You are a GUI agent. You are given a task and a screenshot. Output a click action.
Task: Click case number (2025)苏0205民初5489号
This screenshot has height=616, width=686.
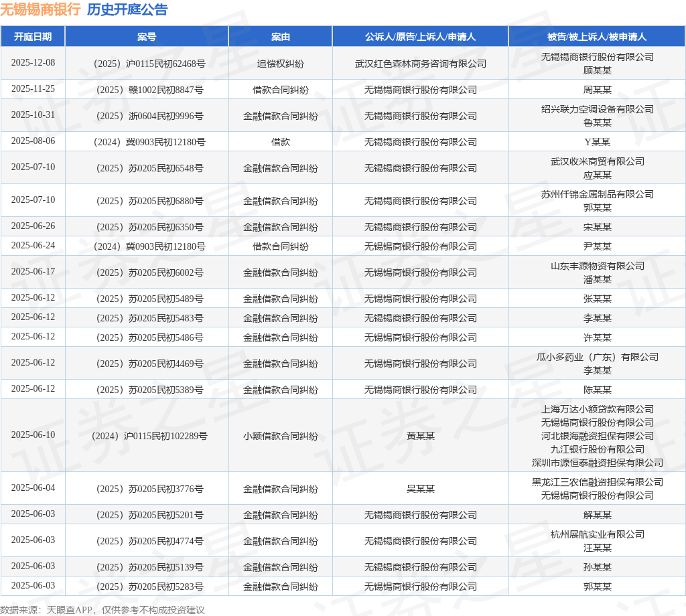[149, 299]
